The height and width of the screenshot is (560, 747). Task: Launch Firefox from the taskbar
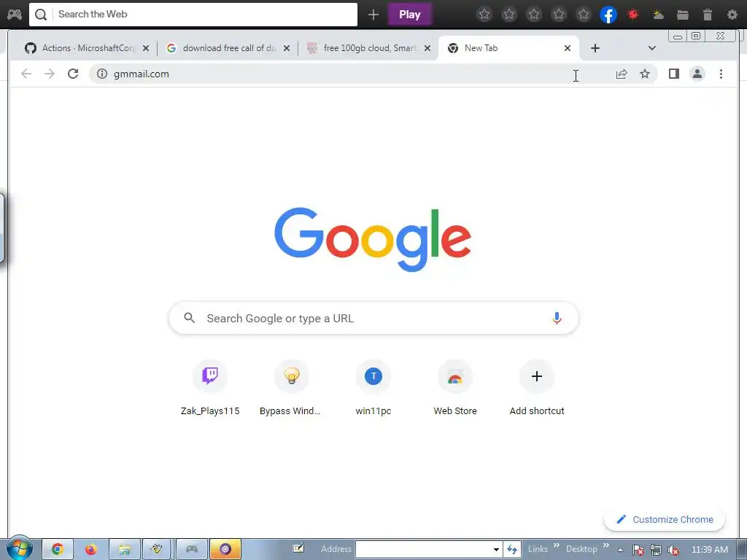pyautogui.click(x=91, y=550)
